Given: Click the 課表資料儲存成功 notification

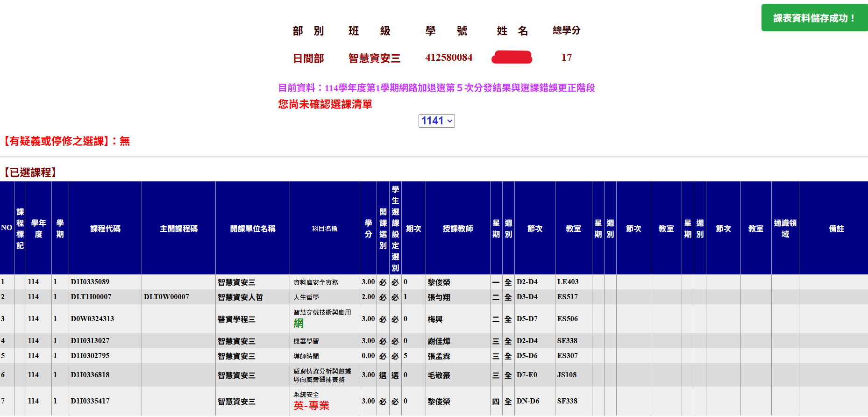Looking at the screenshot, I should point(814,18).
